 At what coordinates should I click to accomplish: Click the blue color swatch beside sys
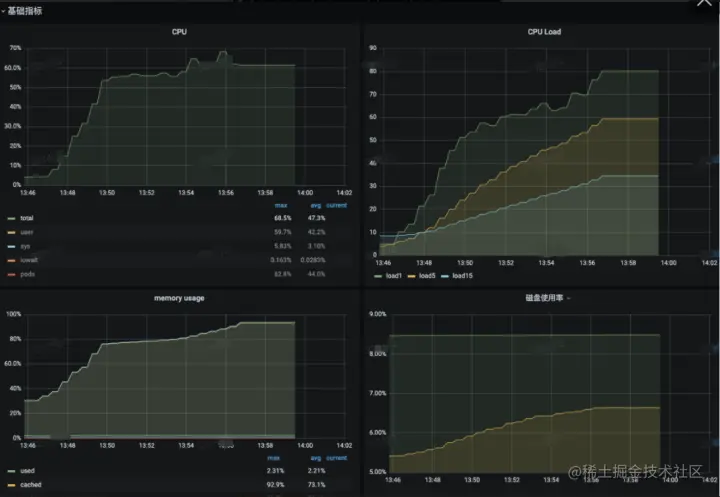click(11, 247)
